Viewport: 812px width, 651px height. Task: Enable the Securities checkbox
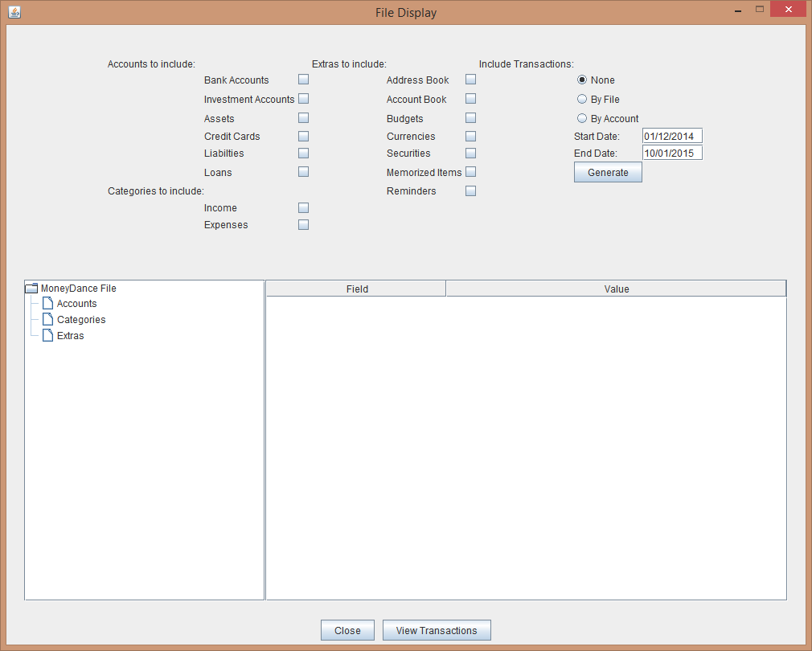(x=471, y=154)
